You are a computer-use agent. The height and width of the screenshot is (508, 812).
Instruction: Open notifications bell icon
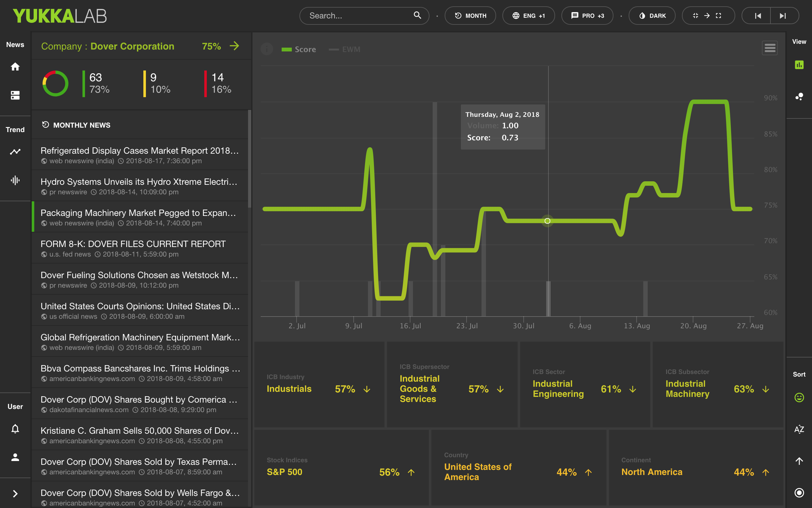[x=15, y=429]
